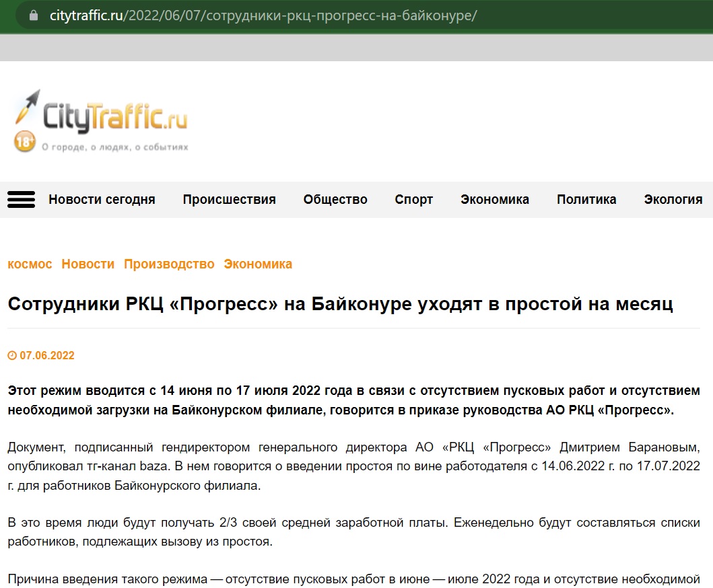Image resolution: width=713 pixels, height=588 pixels.
Task: Click the 18+ age rating badge
Action: [24, 142]
